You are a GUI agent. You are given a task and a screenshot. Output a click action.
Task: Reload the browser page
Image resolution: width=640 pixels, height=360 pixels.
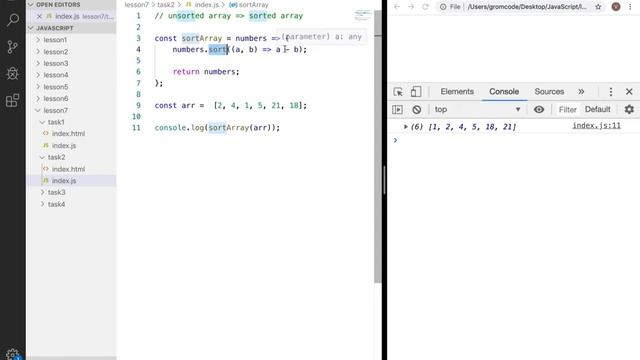[x=425, y=7]
